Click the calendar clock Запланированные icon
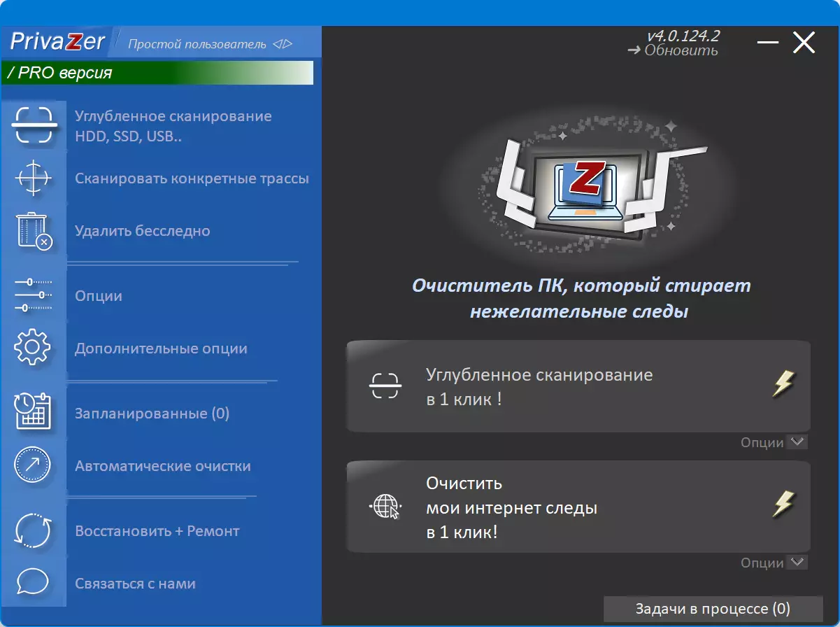This screenshot has width=840, height=627. click(x=33, y=413)
